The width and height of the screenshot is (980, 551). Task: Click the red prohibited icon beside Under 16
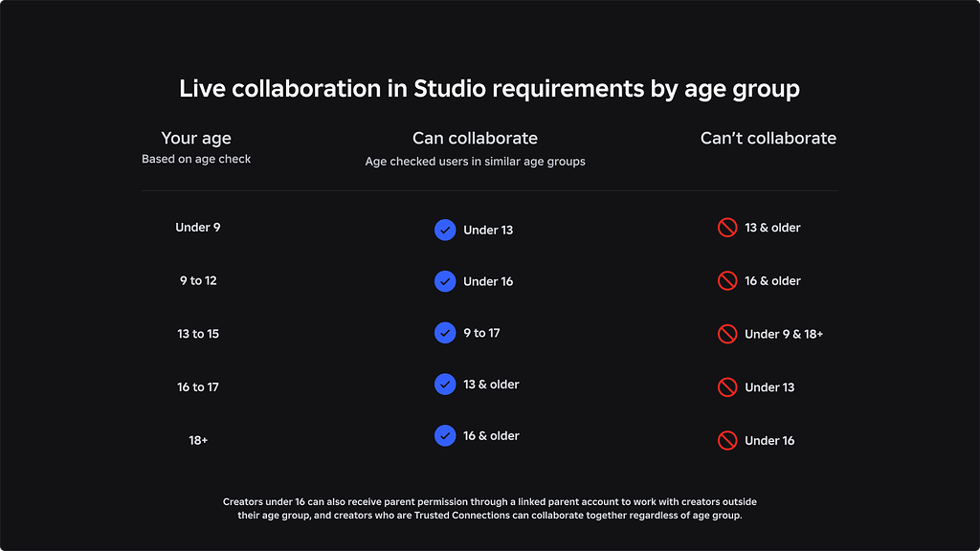click(x=727, y=441)
